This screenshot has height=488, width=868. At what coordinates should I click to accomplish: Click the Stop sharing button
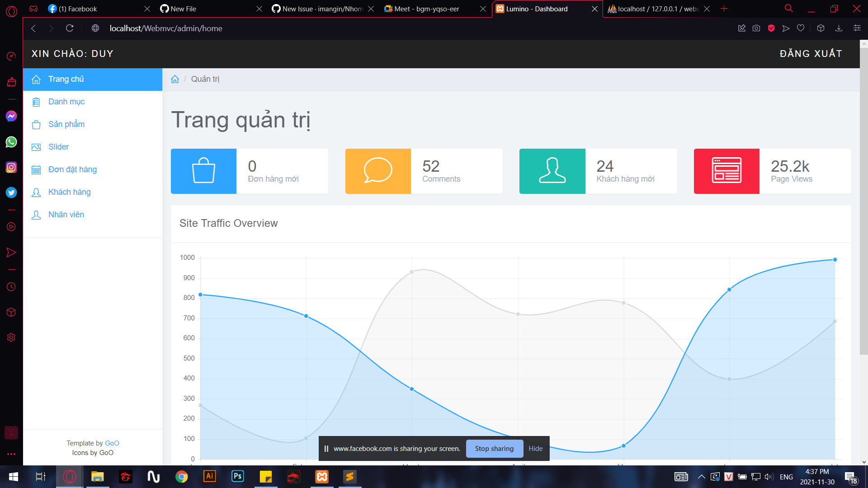494,448
